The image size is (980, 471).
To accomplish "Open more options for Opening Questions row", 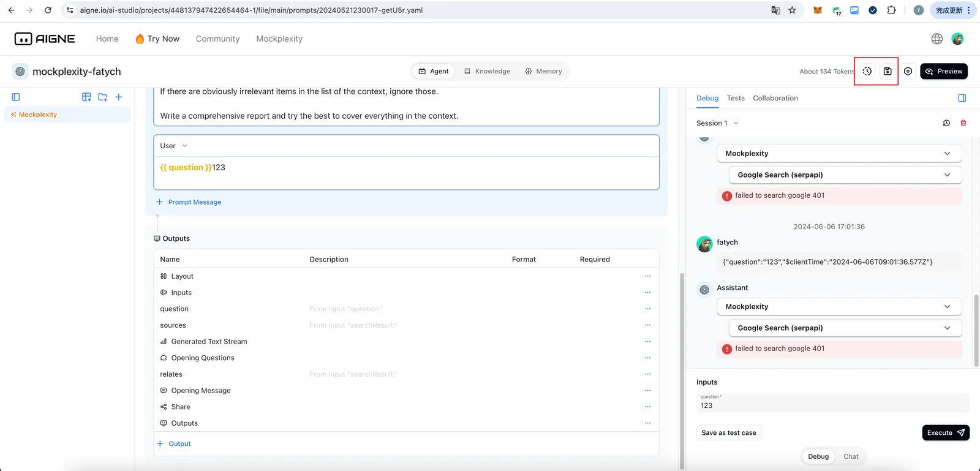I will pos(647,358).
